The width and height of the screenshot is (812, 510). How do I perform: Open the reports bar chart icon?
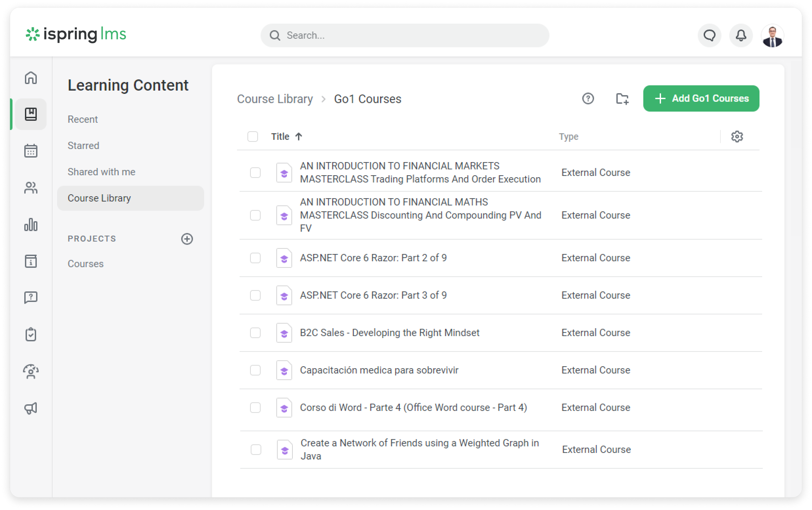coord(31,224)
